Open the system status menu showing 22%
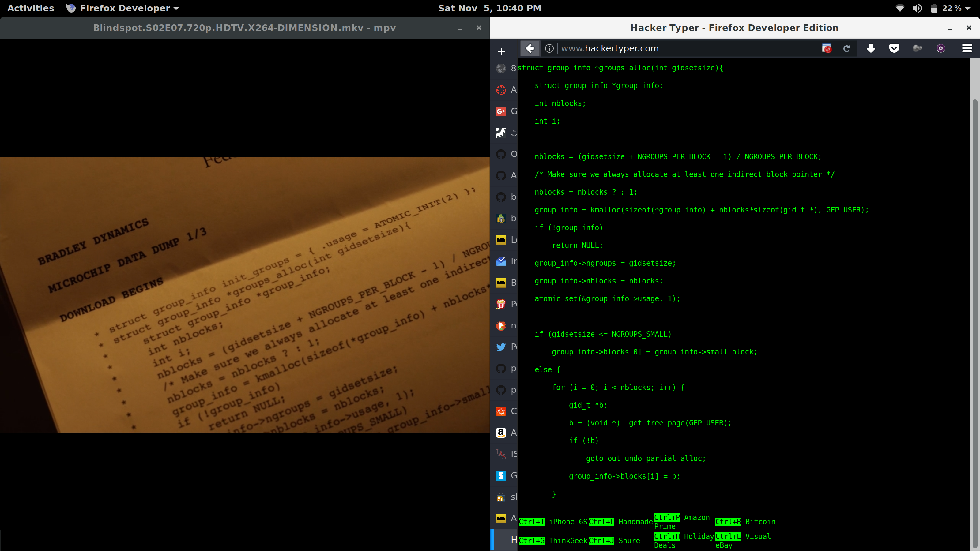The image size is (980, 551). [x=951, y=8]
